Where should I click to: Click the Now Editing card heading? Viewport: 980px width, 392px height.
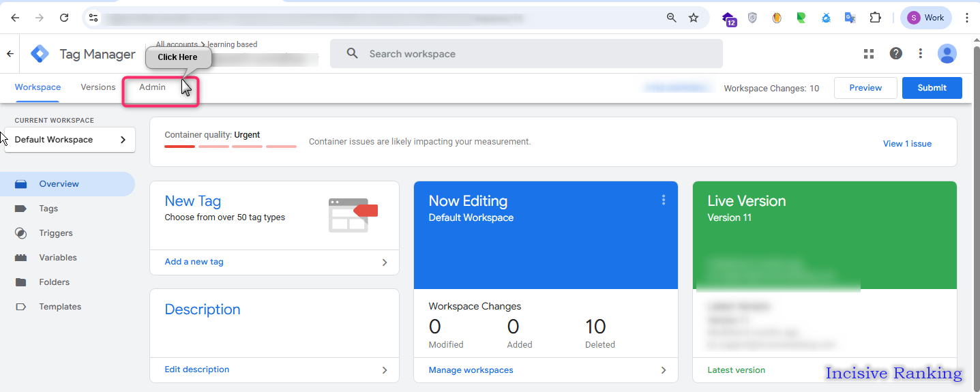click(468, 201)
